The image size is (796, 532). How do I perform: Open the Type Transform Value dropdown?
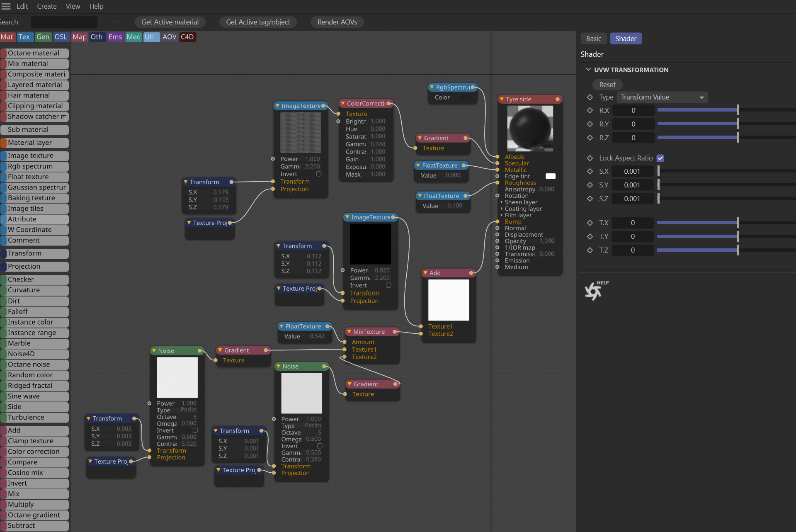(x=662, y=97)
